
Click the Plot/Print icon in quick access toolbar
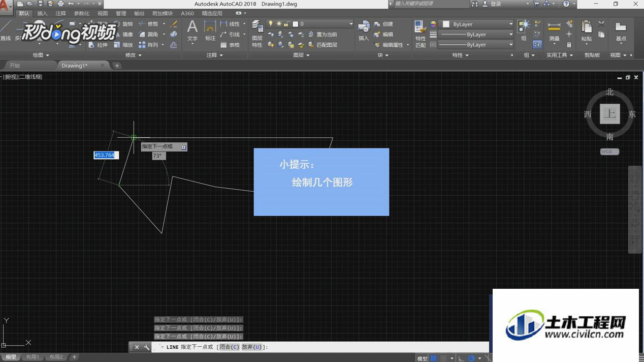point(61,4)
